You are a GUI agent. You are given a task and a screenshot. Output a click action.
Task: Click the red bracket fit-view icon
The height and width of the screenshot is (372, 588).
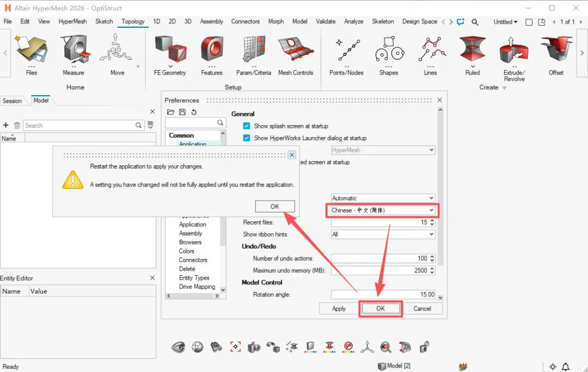pos(236,347)
